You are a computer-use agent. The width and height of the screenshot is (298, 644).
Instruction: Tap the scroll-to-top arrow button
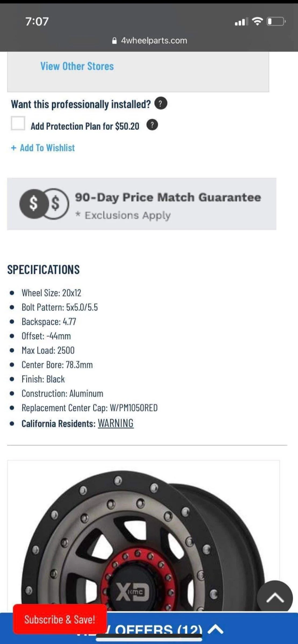pyautogui.click(x=275, y=598)
